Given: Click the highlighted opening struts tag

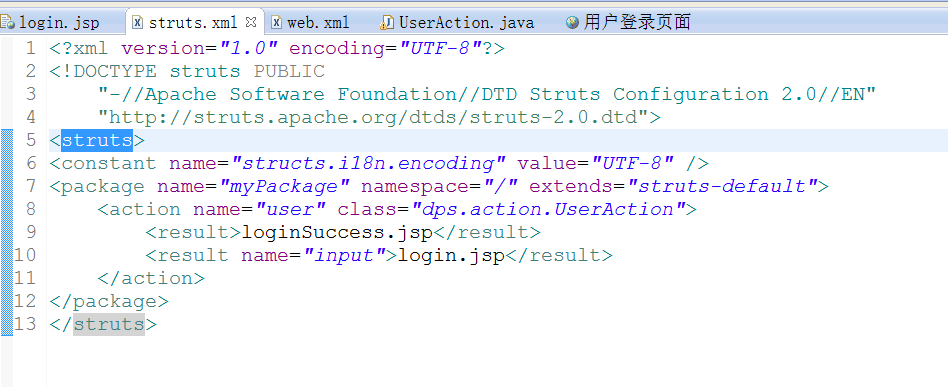Looking at the screenshot, I should click(97, 140).
